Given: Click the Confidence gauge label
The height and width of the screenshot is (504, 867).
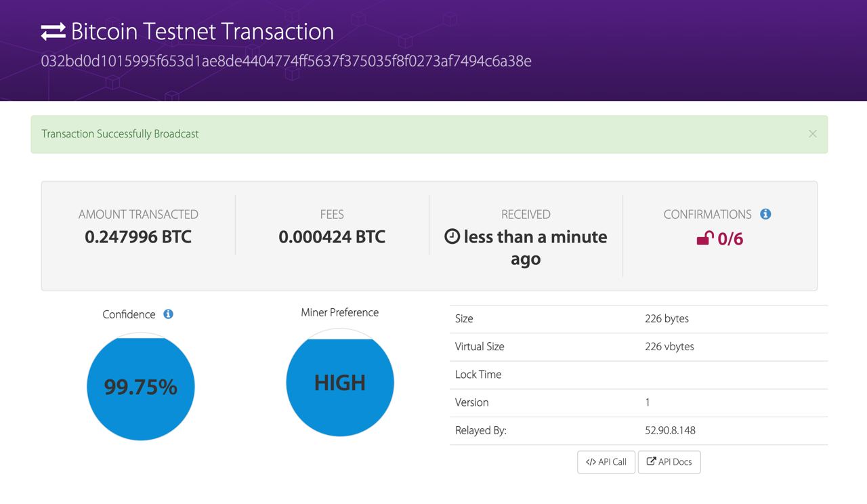Looking at the screenshot, I should [x=129, y=314].
